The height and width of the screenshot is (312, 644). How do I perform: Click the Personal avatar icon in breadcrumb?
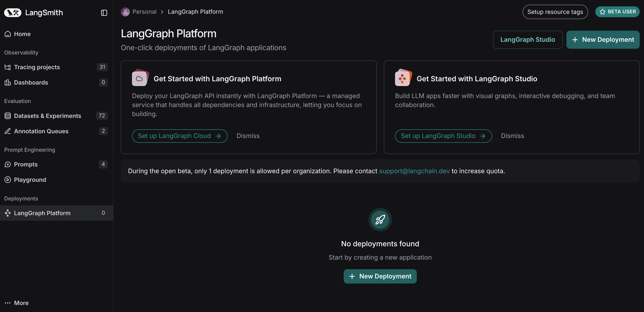coord(125,12)
